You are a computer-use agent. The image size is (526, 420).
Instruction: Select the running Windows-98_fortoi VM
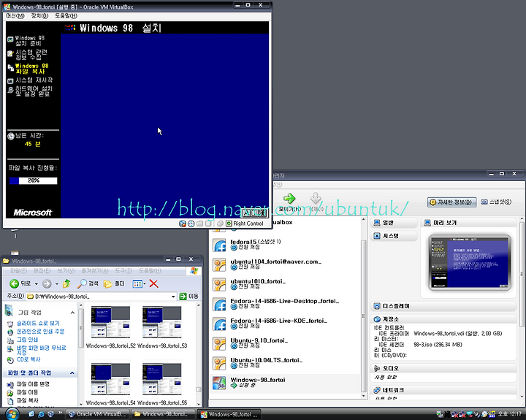(285, 383)
